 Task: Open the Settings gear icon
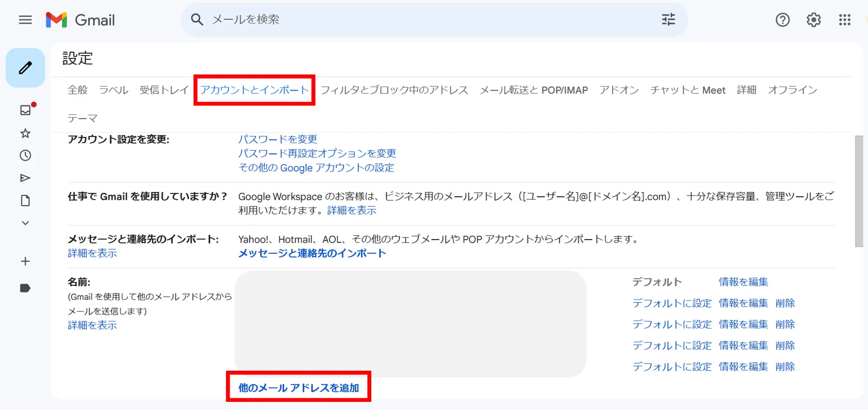pyautogui.click(x=813, y=20)
